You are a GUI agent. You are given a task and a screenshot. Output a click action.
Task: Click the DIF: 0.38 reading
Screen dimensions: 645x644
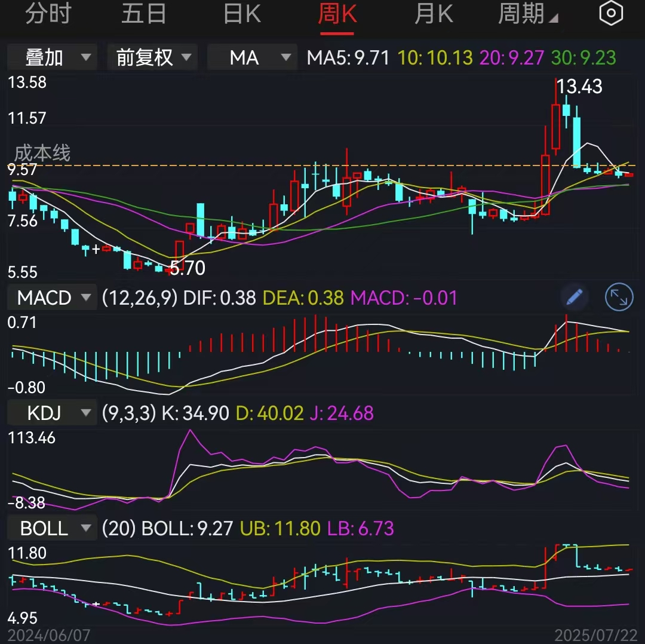coord(219,298)
